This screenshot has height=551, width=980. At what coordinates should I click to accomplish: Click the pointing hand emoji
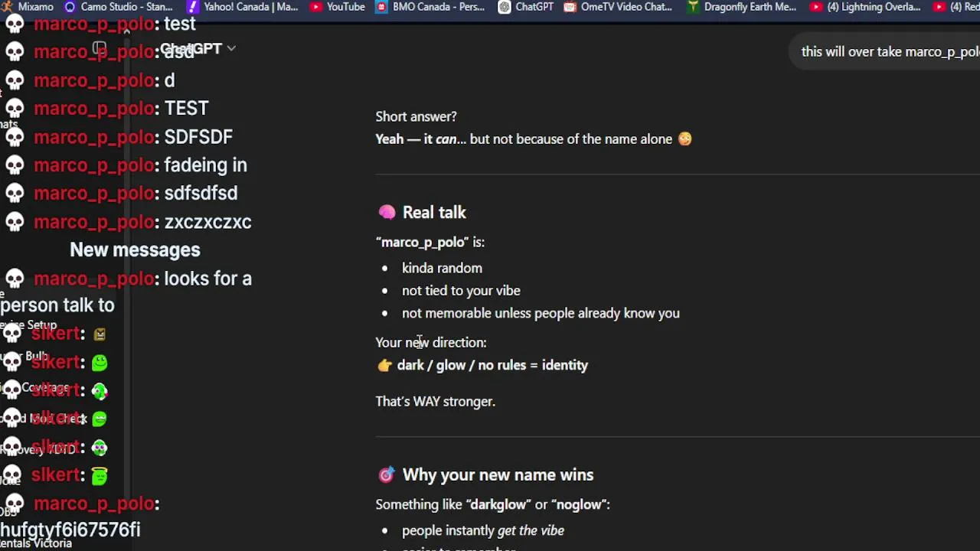[x=384, y=365]
